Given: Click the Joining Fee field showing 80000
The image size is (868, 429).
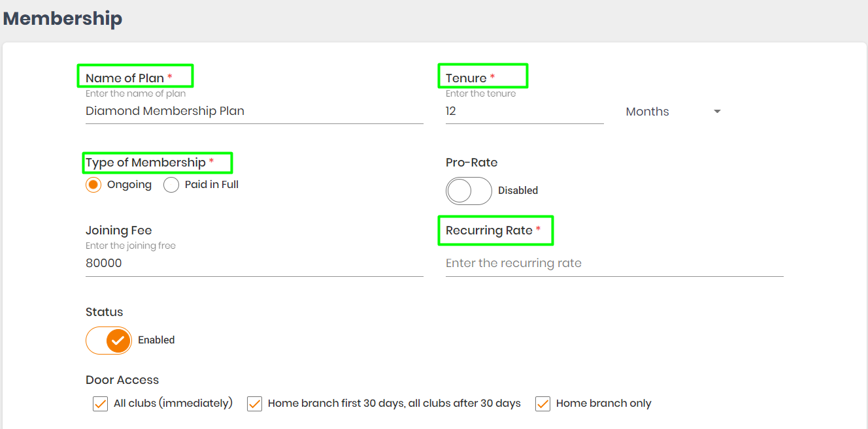Looking at the screenshot, I should click(x=254, y=264).
